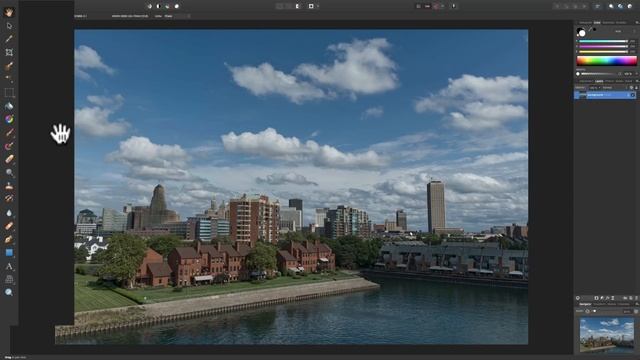Select the Gradient color wheel tool

tap(9, 119)
